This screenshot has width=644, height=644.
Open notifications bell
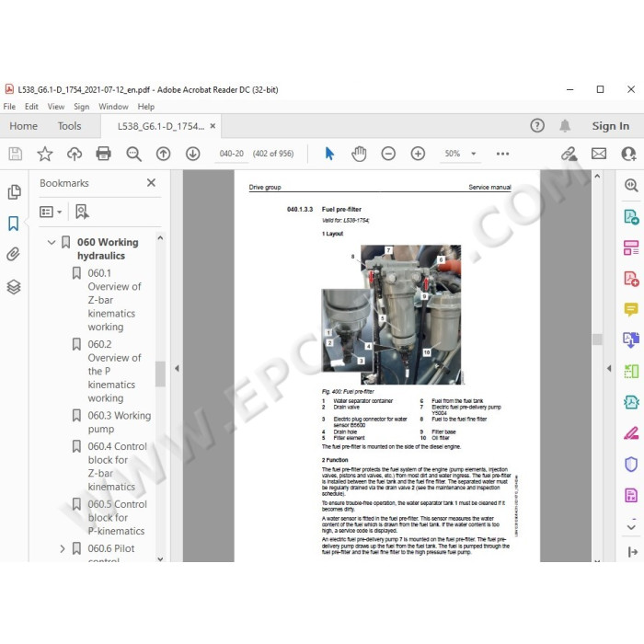click(x=565, y=126)
